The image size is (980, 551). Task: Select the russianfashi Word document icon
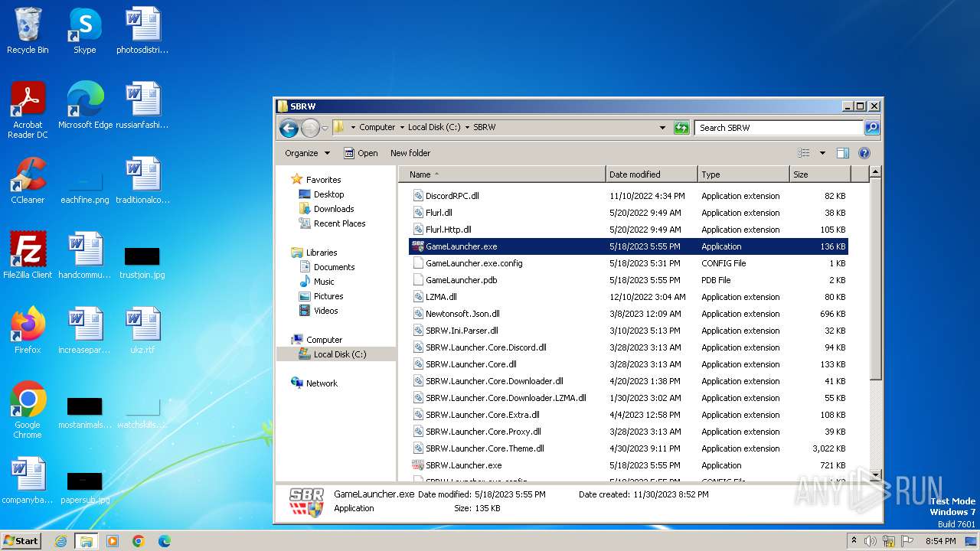click(x=142, y=106)
